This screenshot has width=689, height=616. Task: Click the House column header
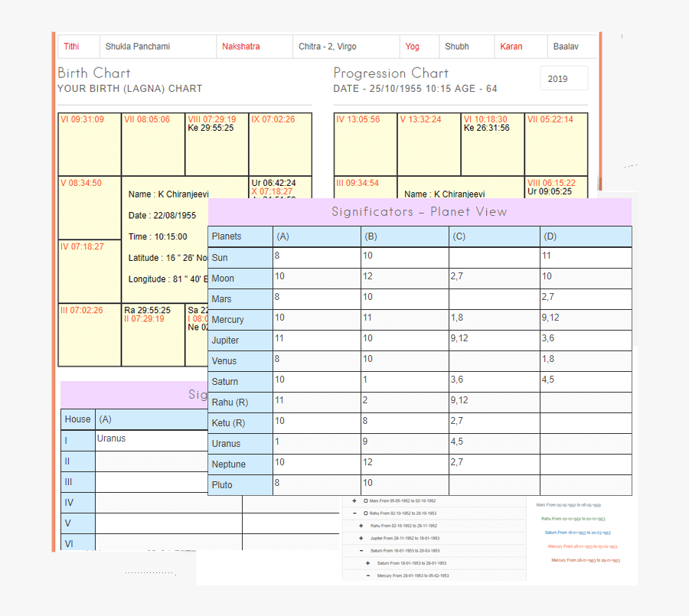tap(77, 419)
